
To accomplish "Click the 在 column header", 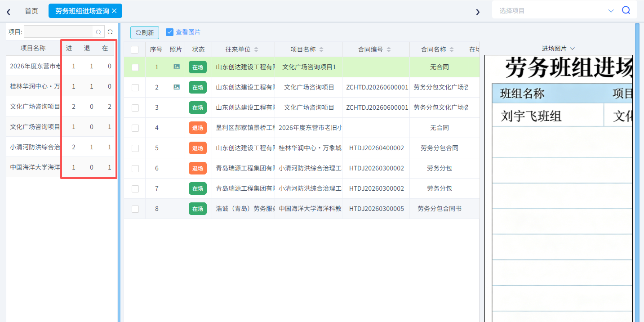I will [x=105, y=48].
